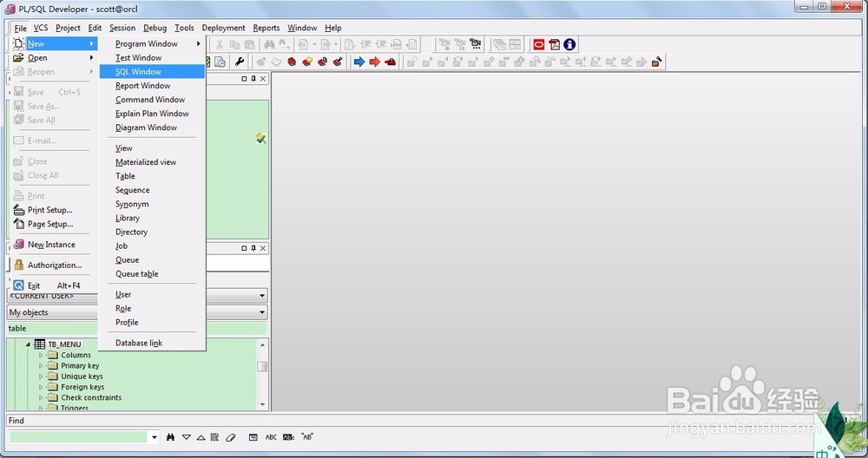Image resolution: width=868 pixels, height=458 pixels.
Task: Toggle the quoted "AB" regular expression option
Action: (307, 437)
